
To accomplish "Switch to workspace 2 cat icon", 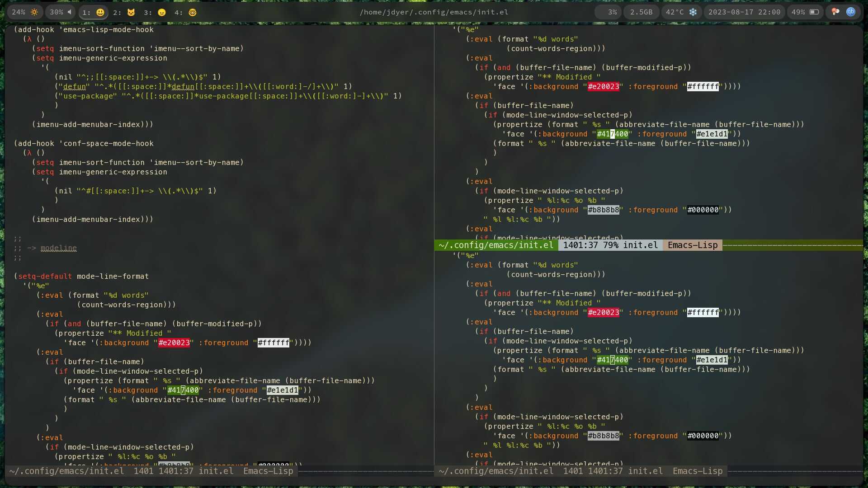I will [131, 12].
